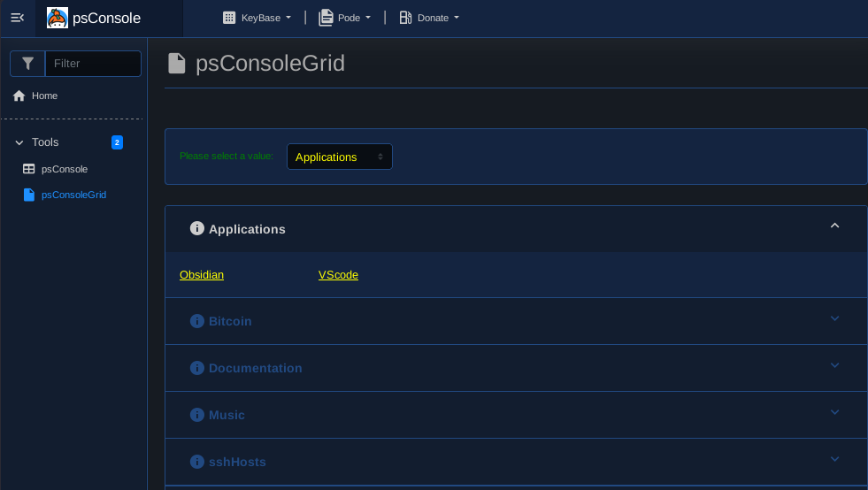Open the Donate dropdown menu
This screenshot has width=868, height=490.
(429, 18)
